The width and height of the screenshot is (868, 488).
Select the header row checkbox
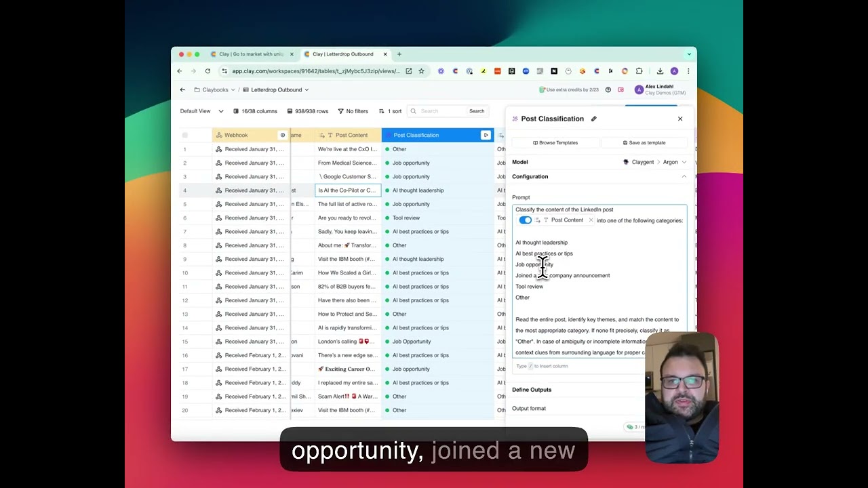(184, 136)
